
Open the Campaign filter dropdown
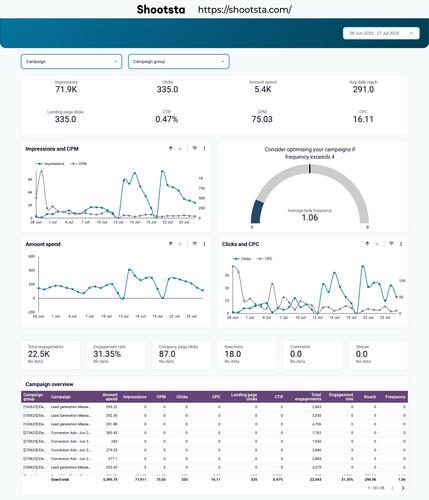(x=71, y=62)
